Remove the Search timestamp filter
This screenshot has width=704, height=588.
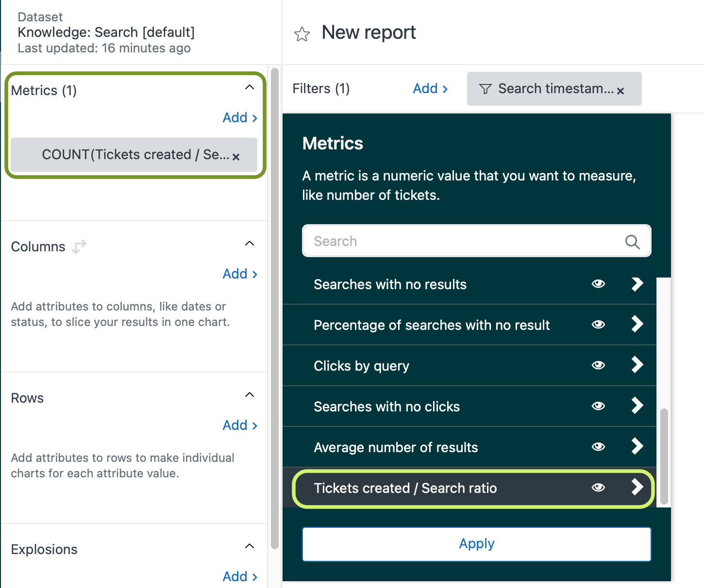click(x=620, y=91)
